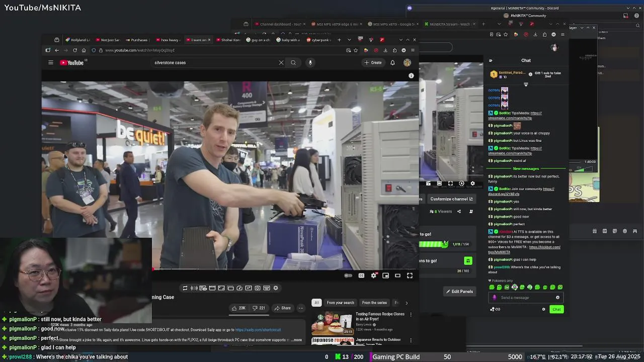Click the green gift icon in goals panel

pyautogui.click(x=468, y=260)
